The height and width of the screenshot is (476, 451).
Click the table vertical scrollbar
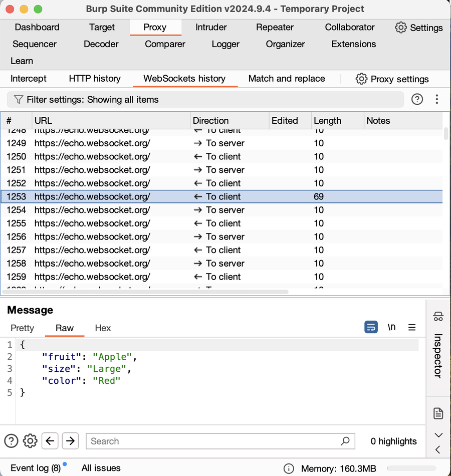click(x=446, y=134)
